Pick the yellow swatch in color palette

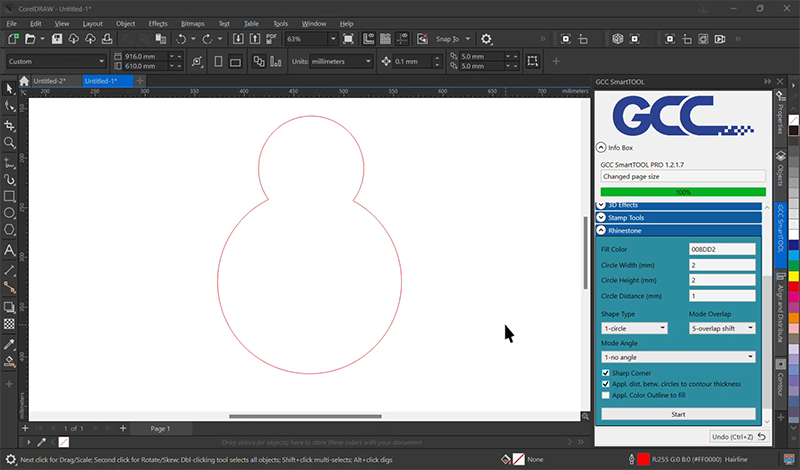(794, 275)
